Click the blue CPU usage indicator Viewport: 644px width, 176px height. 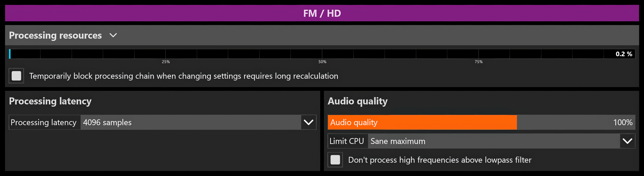(10, 54)
